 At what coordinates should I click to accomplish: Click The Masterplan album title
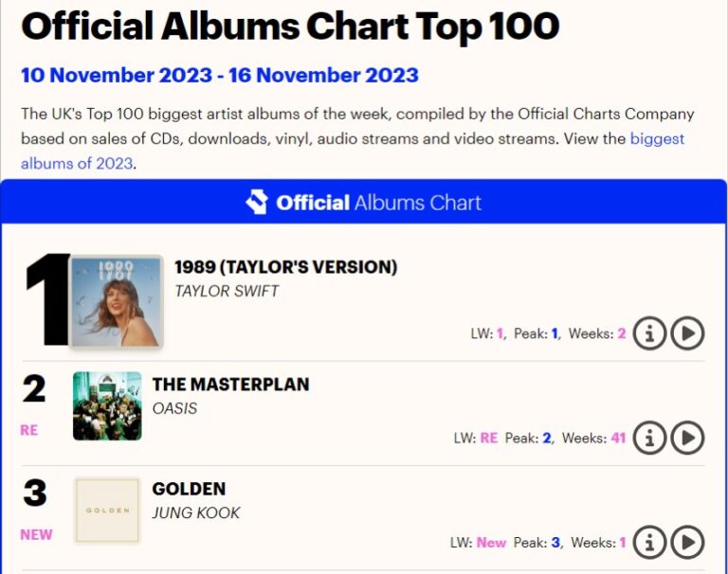pyautogui.click(x=230, y=385)
